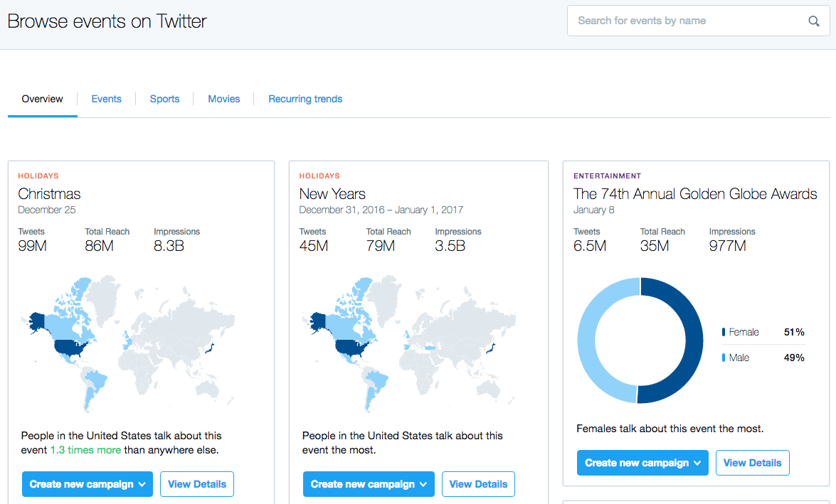
Task: Create new campaign for Golden Globe Awards
Action: (x=642, y=463)
